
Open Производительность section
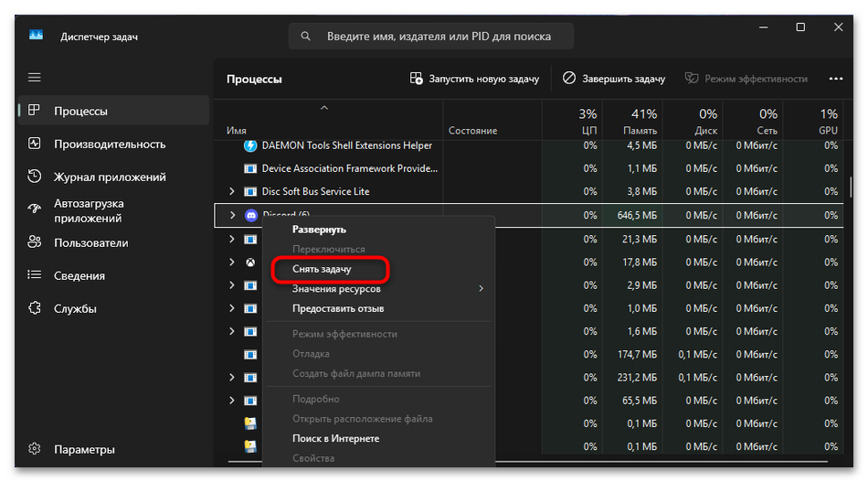(113, 144)
